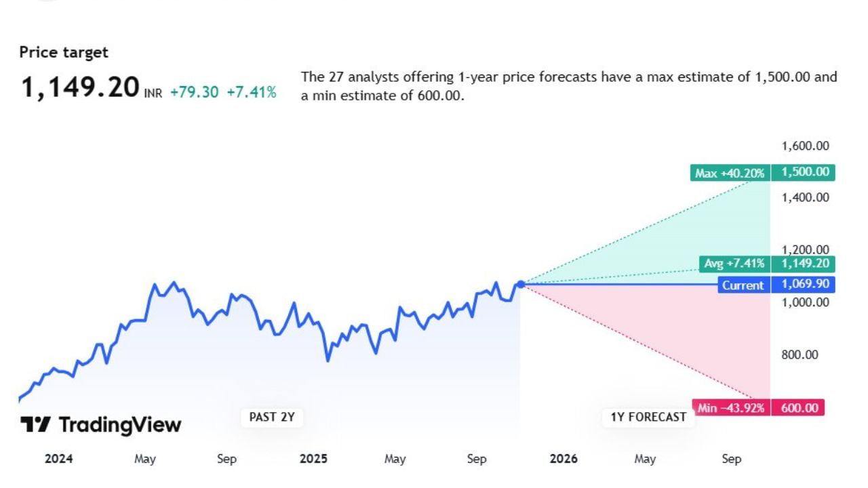Click the 2026 timeline label

564,459
